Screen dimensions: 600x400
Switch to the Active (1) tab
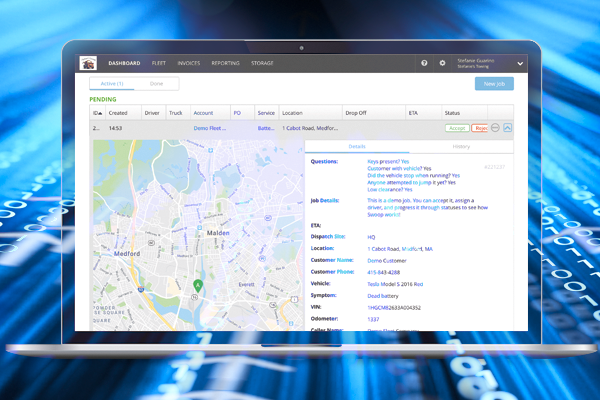coord(112,83)
